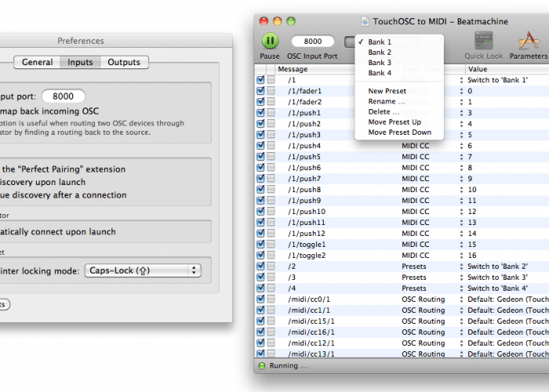The width and height of the screenshot is (549, 392).
Task: Choose Delete ... from the preset menu
Action: pyautogui.click(x=399, y=111)
